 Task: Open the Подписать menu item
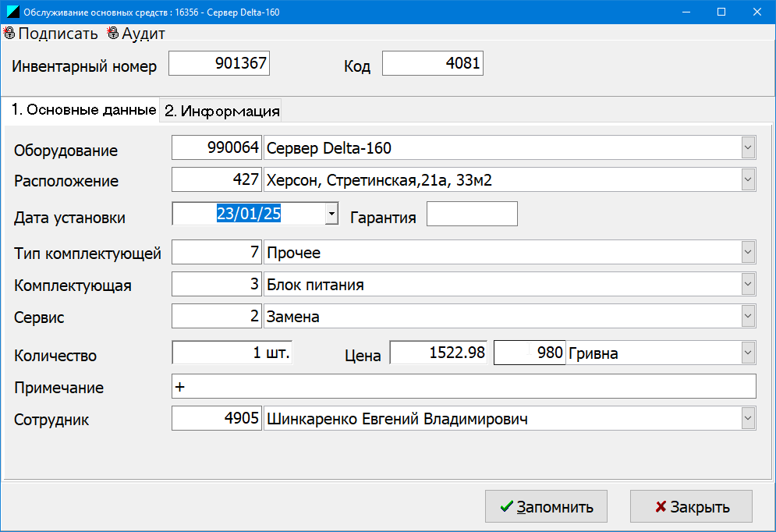[51, 34]
